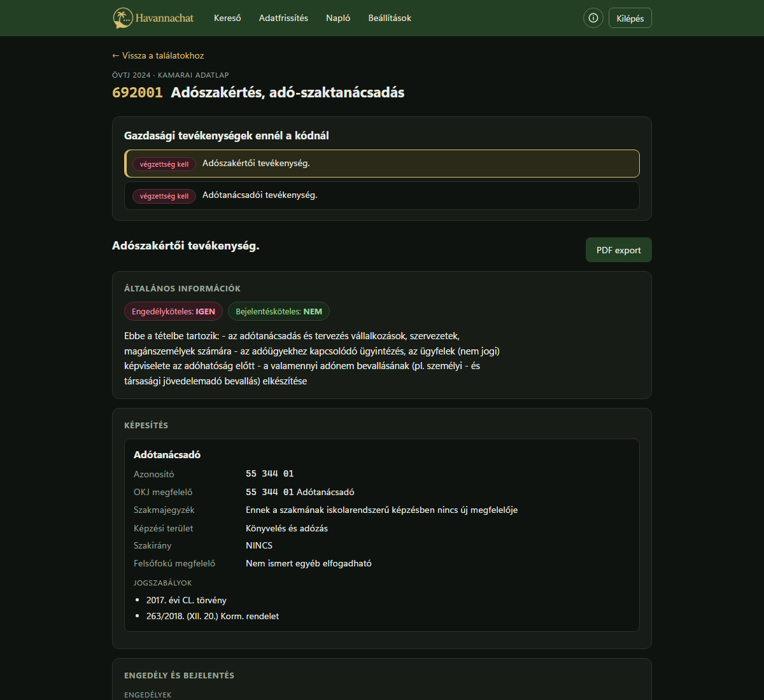Click the Adószakértés, adó-szaktanácsadás page title
The image size is (764, 700).
[288, 92]
